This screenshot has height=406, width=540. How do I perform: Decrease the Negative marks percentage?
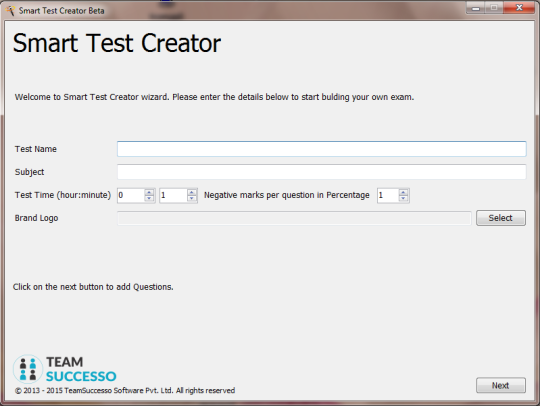pos(403,199)
